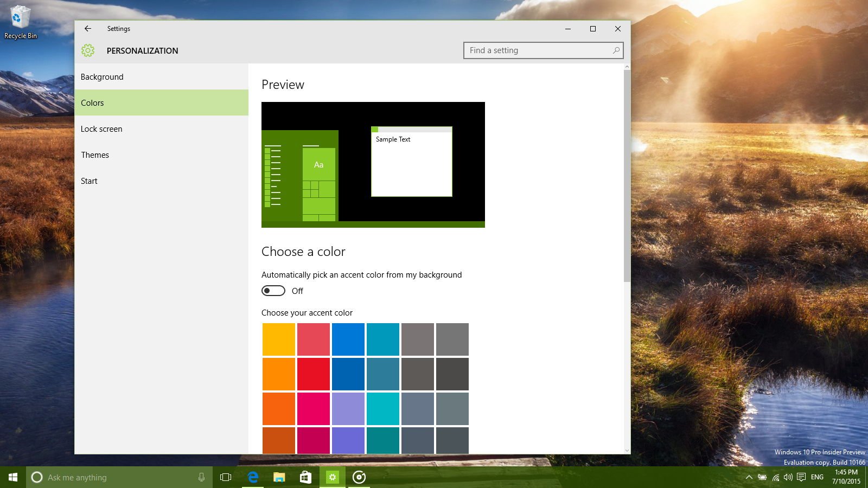868x488 pixels.
Task: Click the "PERSONALIZATION" header title
Action: pyautogui.click(x=142, y=50)
